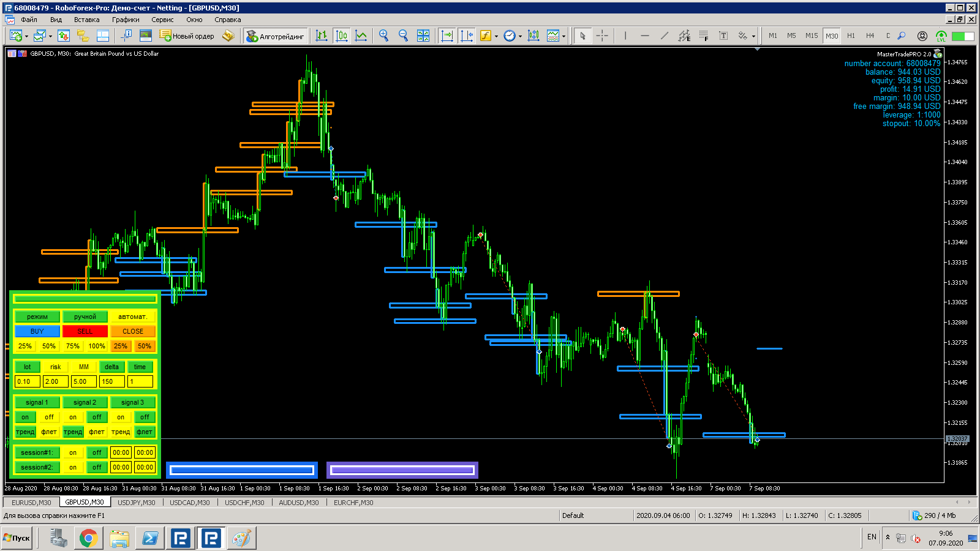Screen dimensions: 980x551
Task: Click the green bar atop trade panel
Action: click(85, 299)
